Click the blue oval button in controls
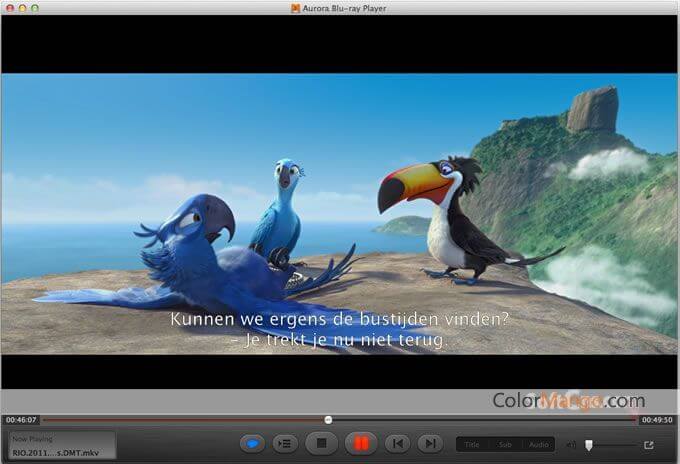The width and height of the screenshot is (680, 464). [x=253, y=443]
